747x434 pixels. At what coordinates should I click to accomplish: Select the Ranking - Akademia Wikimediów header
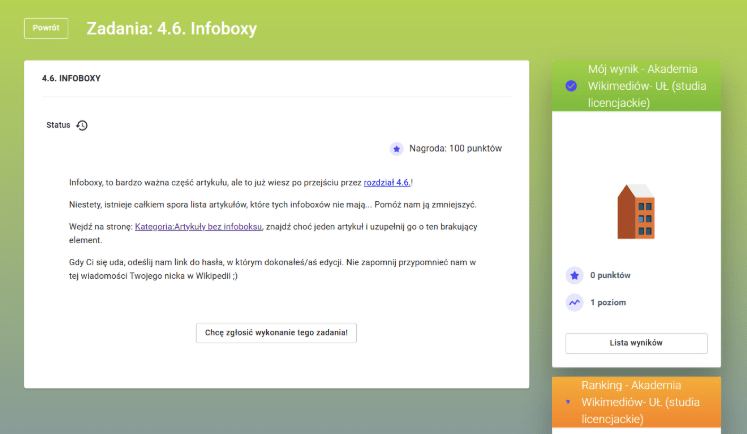[636, 402]
